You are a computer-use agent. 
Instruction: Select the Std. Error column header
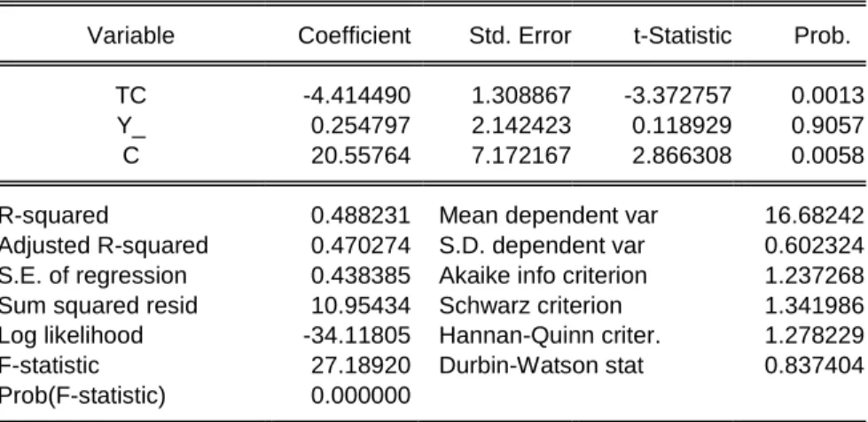tap(520, 36)
